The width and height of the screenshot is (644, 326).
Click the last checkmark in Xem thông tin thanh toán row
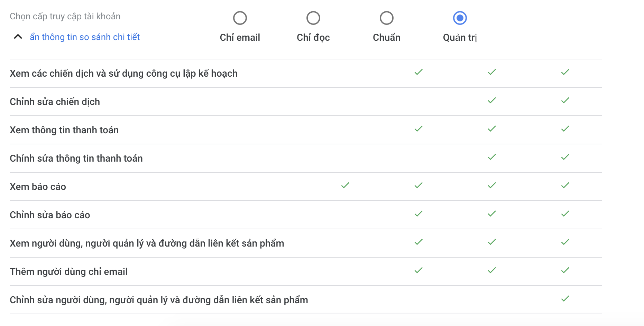(x=565, y=128)
